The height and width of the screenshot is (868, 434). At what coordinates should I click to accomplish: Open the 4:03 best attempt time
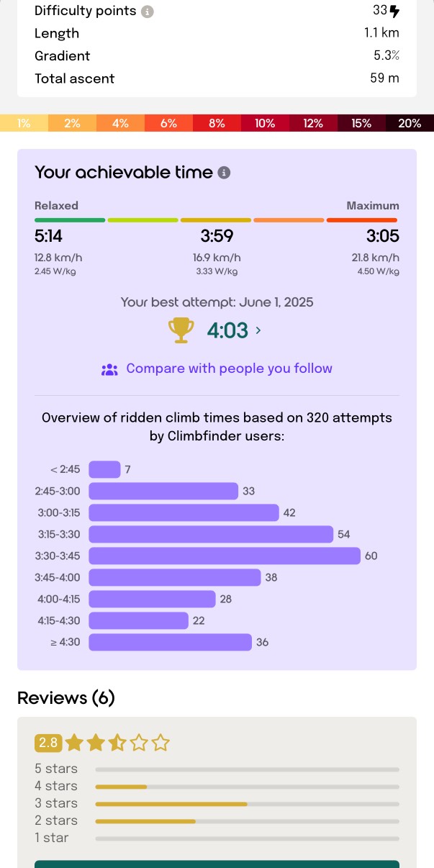(227, 330)
